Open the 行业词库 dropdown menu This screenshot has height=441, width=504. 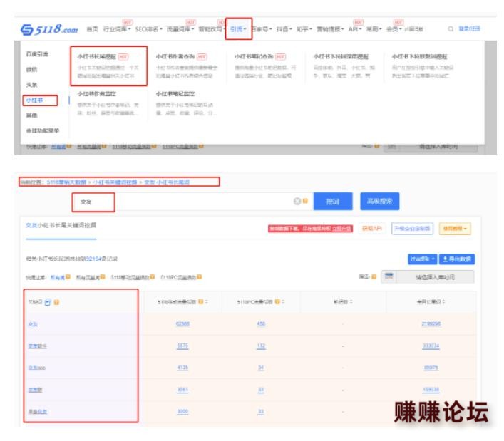point(117,29)
